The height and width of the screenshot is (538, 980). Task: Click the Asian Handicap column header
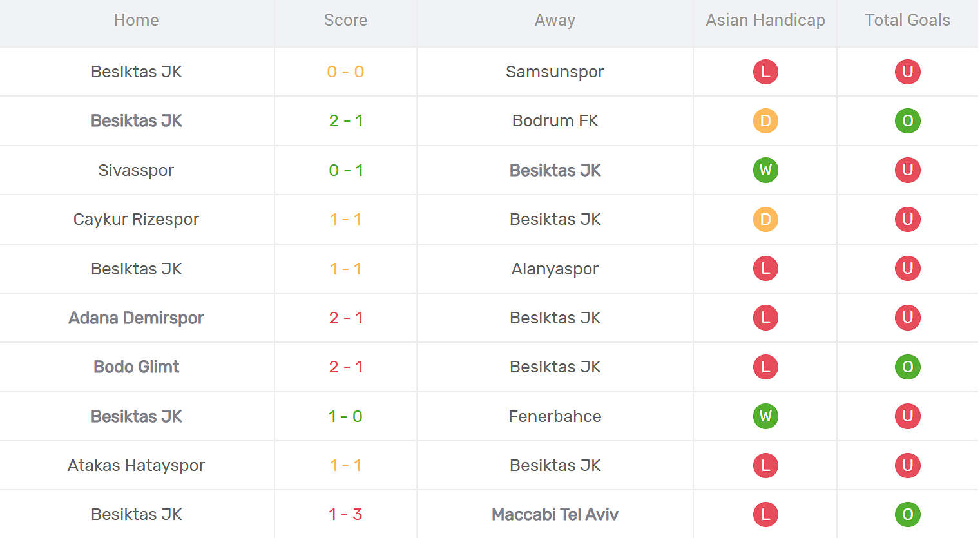point(765,21)
